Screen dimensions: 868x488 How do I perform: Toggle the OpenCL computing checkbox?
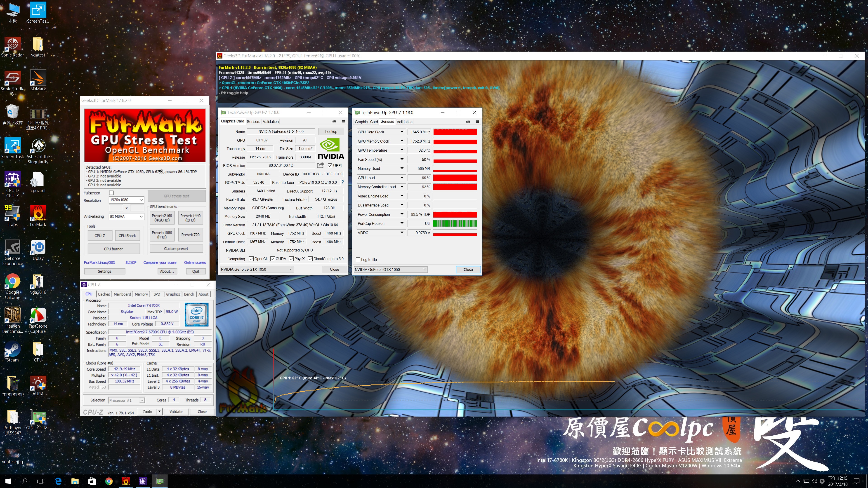pyautogui.click(x=251, y=259)
